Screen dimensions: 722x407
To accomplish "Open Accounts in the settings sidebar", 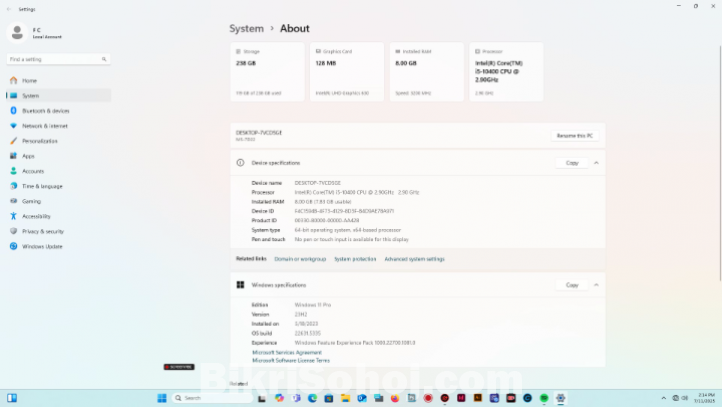I will pyautogui.click(x=33, y=171).
